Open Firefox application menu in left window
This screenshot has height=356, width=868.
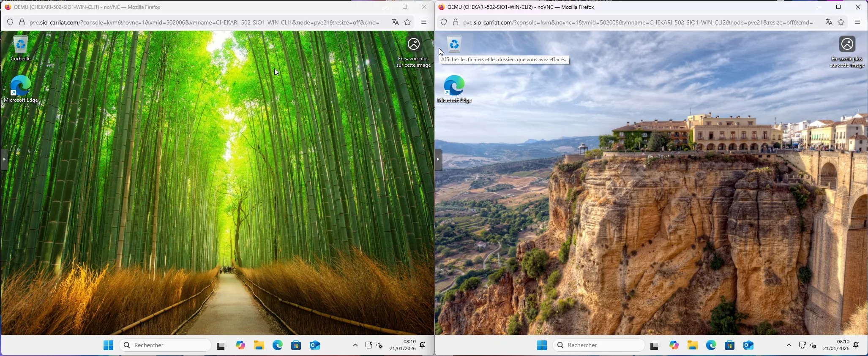pos(424,22)
